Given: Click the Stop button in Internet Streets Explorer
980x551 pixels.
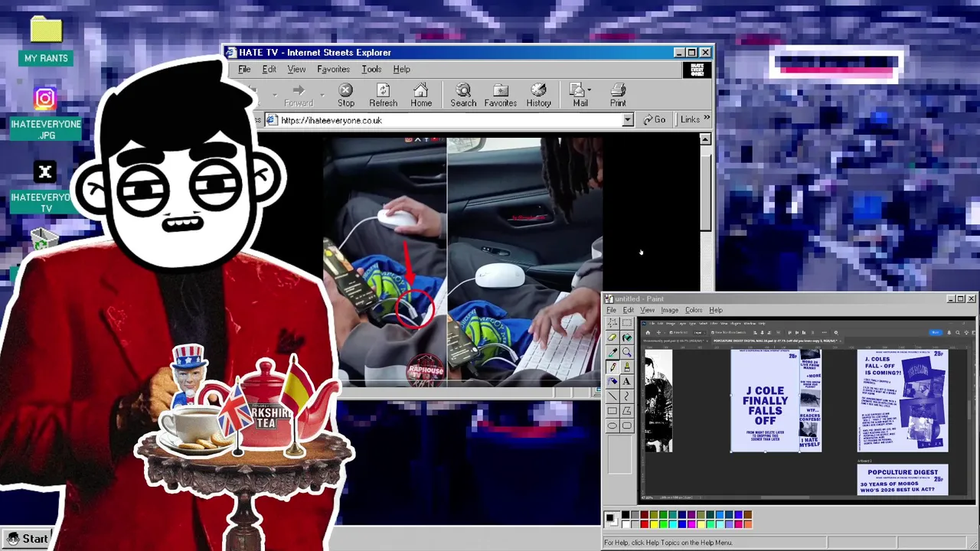Looking at the screenshot, I should [346, 95].
